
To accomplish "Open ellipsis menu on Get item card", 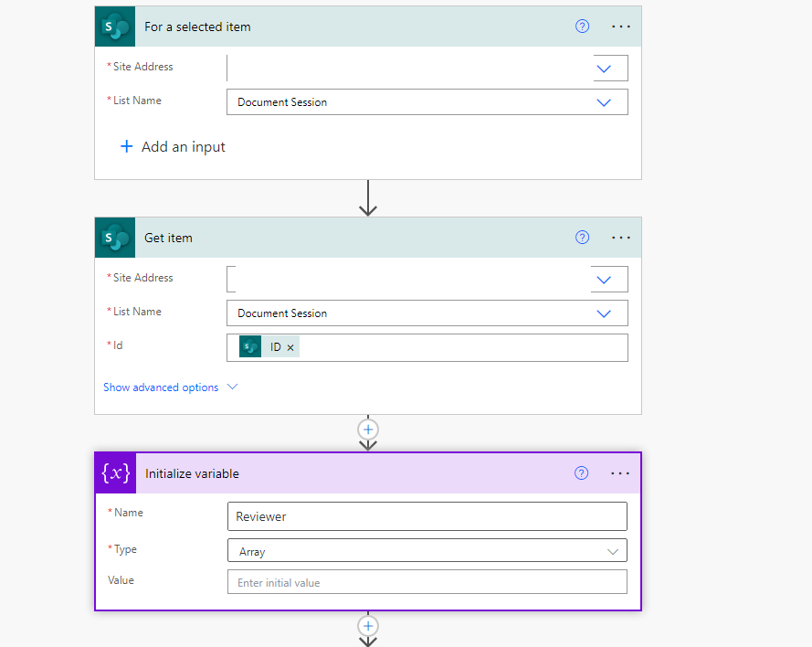I will pyautogui.click(x=620, y=238).
